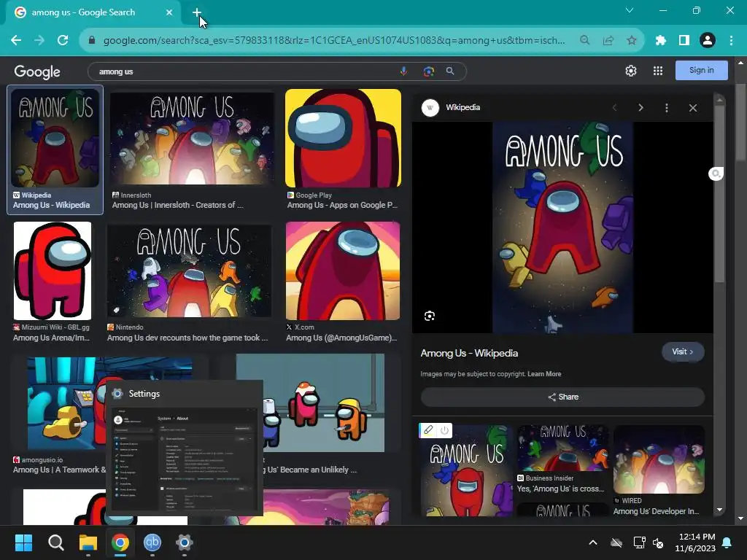Screen dimensions: 747x560
Task: Open muted volume tray icon
Action: pyautogui.click(x=658, y=542)
